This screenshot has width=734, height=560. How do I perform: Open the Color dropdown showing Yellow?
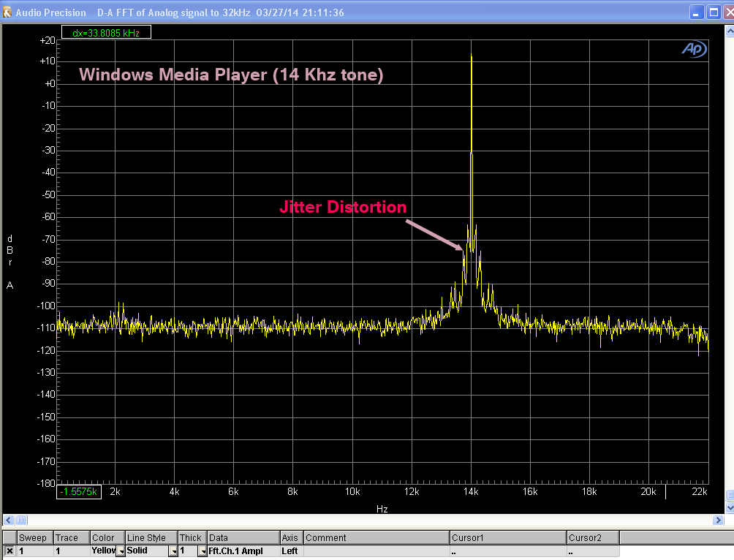click(120, 551)
